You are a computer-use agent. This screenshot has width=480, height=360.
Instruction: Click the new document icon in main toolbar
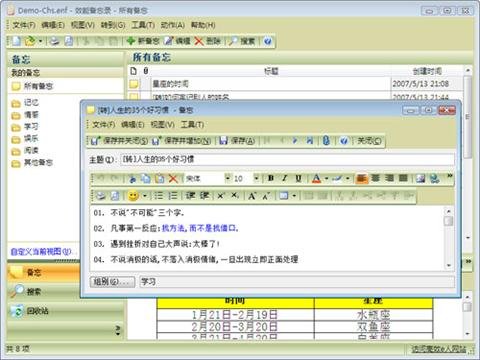pos(16,41)
